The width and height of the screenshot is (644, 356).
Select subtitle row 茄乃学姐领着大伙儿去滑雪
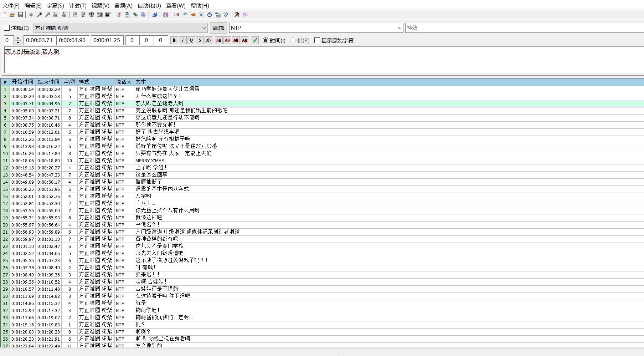coord(322,89)
